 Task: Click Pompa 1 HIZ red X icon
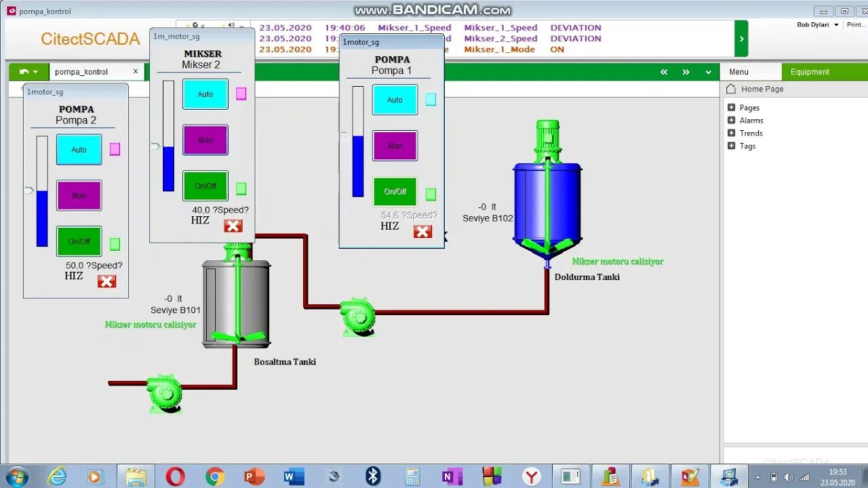tap(422, 231)
